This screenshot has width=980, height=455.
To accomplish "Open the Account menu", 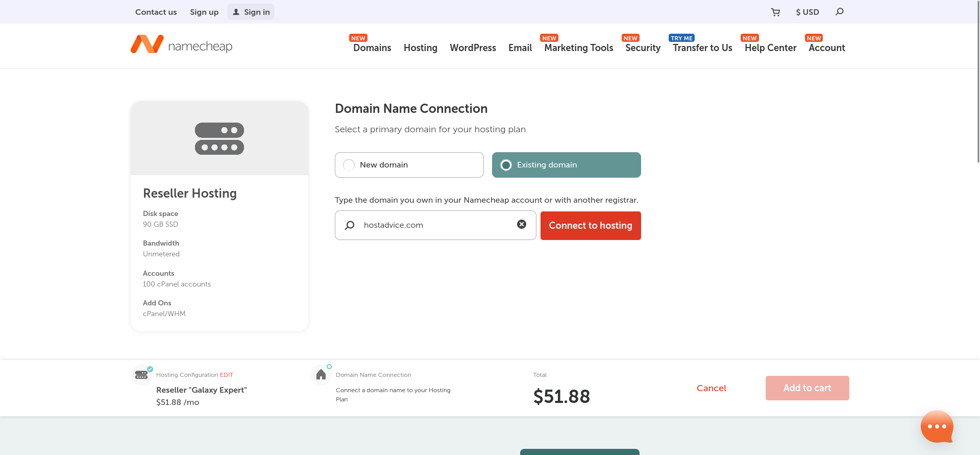I will coord(827,47).
